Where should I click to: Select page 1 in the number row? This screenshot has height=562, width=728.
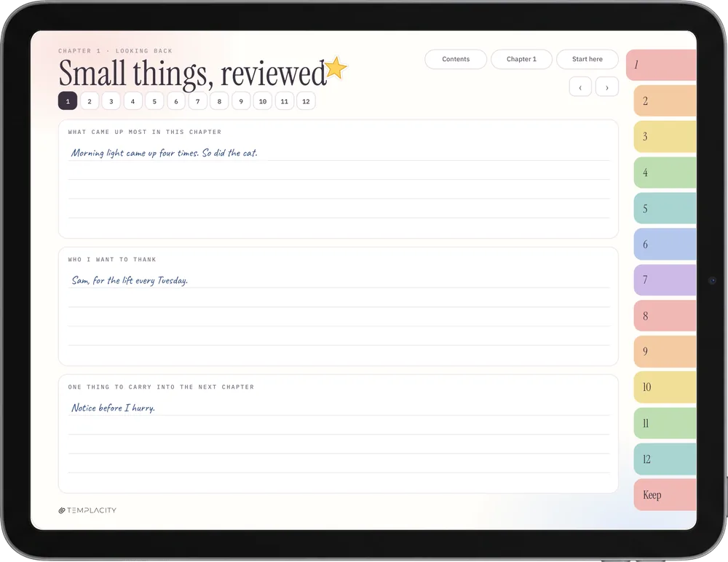click(68, 101)
